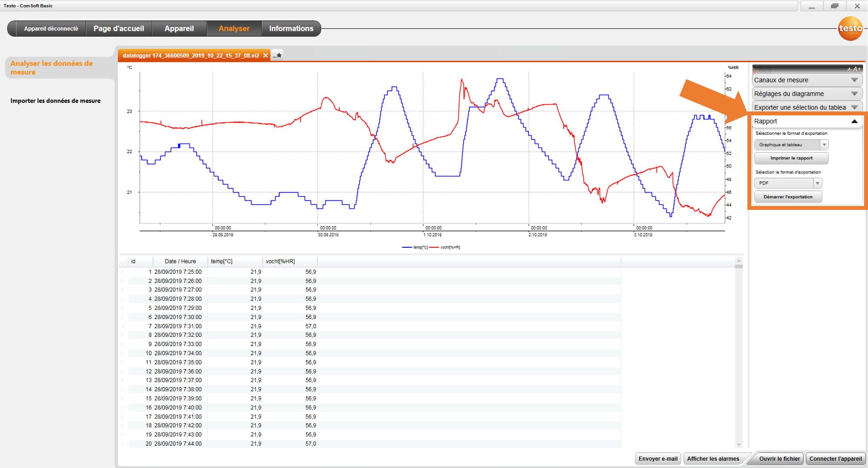The width and height of the screenshot is (868, 468).
Task: Click Imprimer le rapport
Action: (x=791, y=158)
